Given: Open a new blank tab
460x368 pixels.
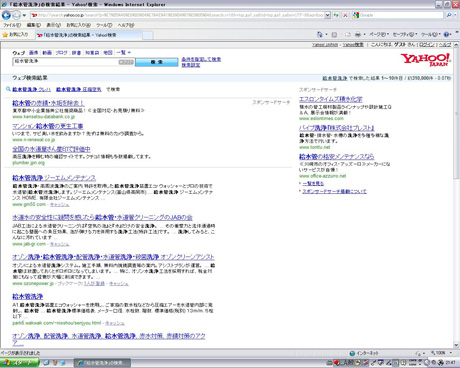Looking at the screenshot, I should (148, 35).
